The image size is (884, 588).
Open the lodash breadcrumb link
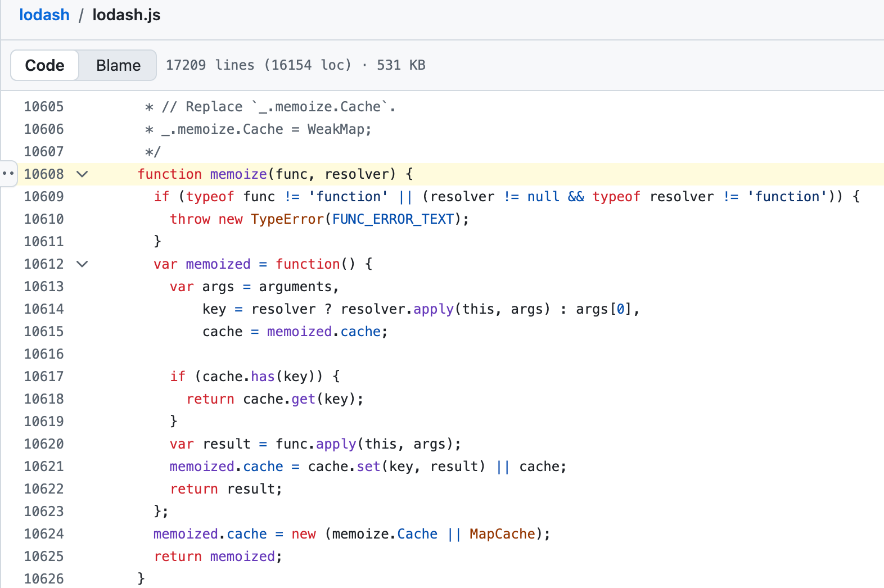(x=44, y=15)
